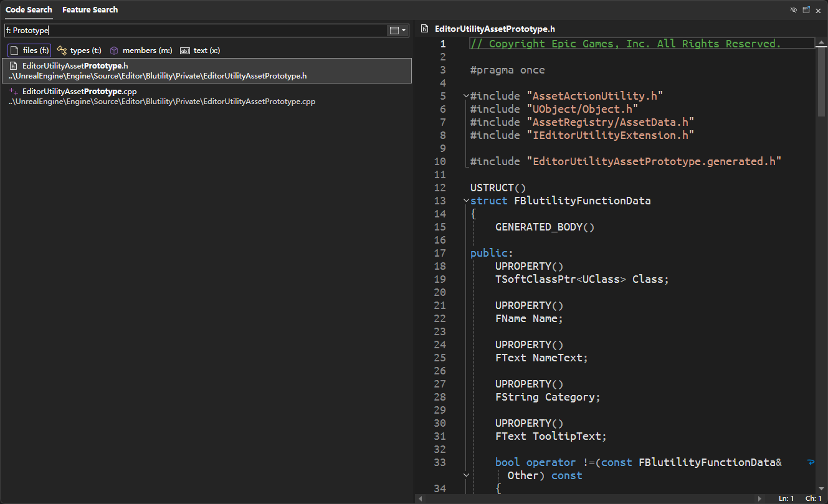Image resolution: width=828 pixels, height=504 pixels.
Task: Click the horizontal scrollbar's right arrow
Action: [759, 498]
